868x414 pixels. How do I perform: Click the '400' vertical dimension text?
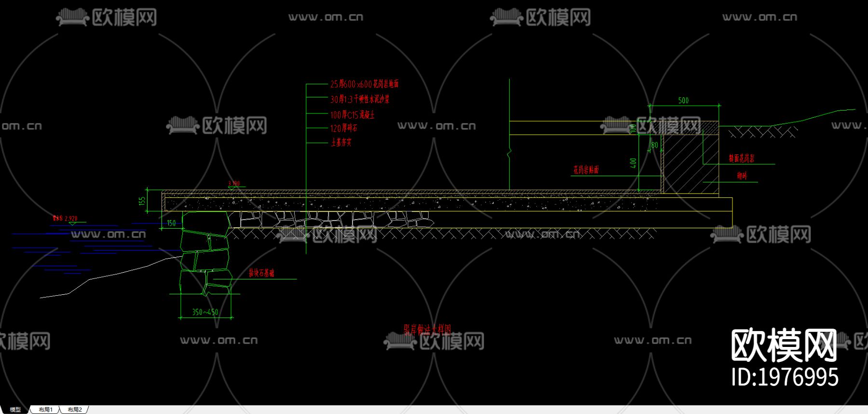pyautogui.click(x=633, y=163)
